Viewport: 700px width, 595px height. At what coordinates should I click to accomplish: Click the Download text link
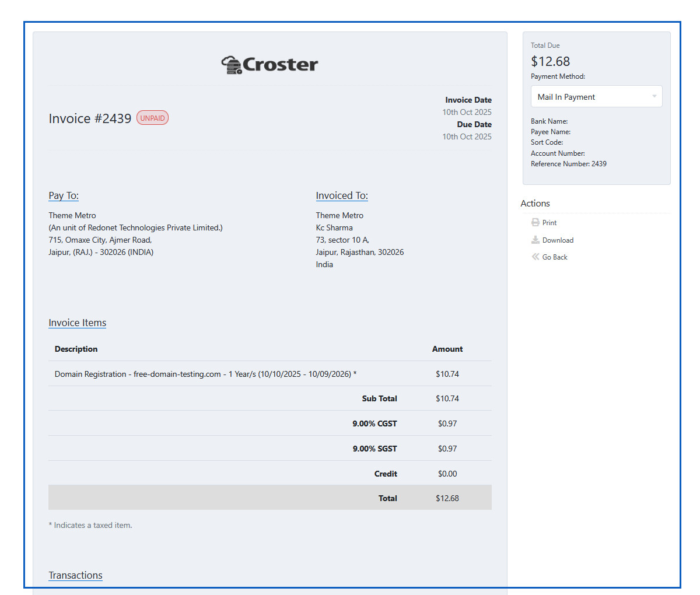click(558, 240)
